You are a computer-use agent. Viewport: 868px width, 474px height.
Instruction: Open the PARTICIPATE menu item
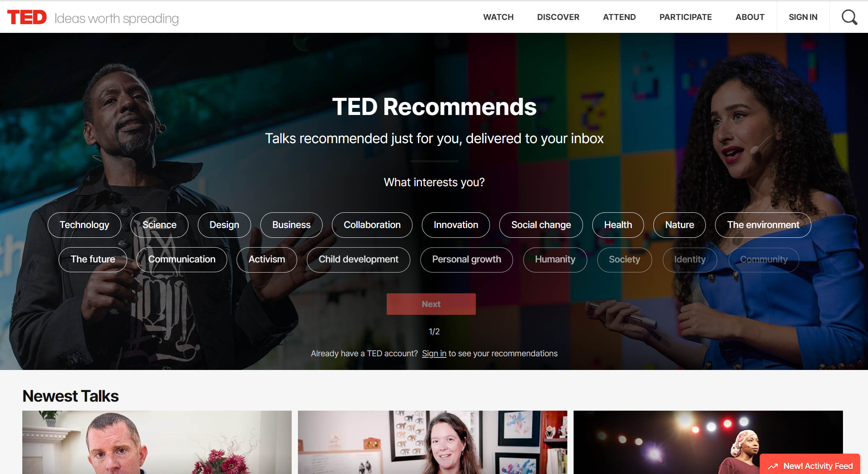[685, 17]
